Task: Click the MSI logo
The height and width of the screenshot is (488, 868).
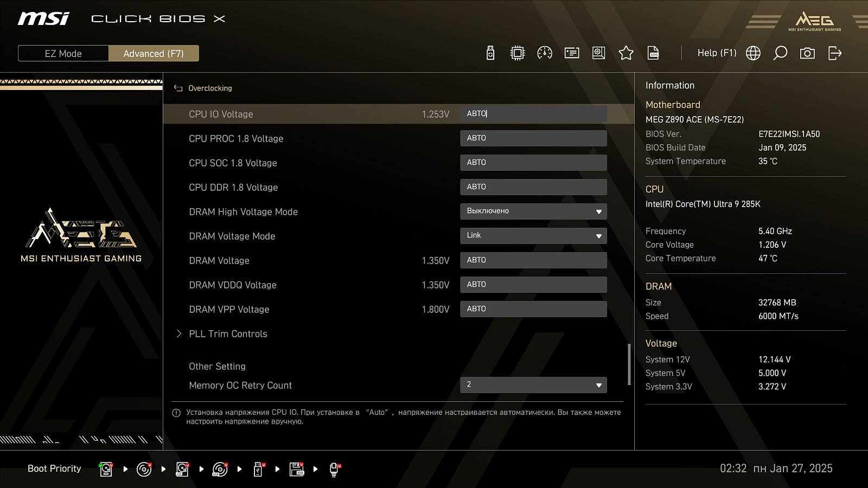Action: pos(43,19)
